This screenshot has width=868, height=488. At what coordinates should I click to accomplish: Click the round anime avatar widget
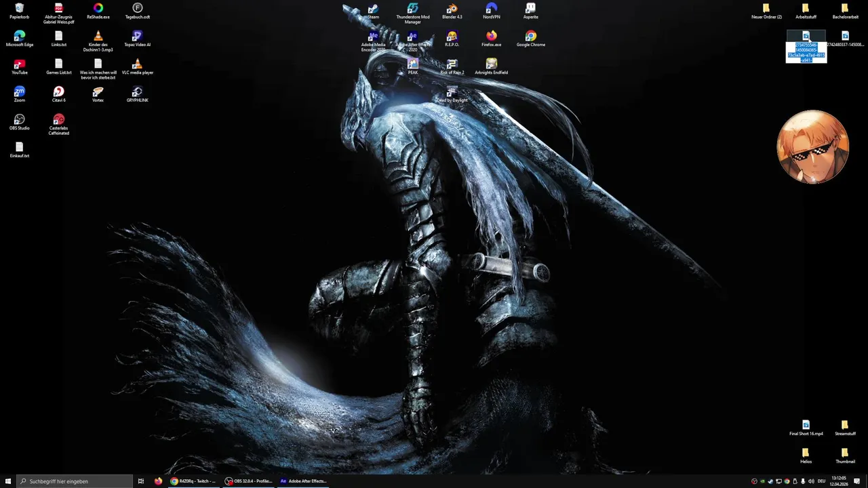(812, 147)
